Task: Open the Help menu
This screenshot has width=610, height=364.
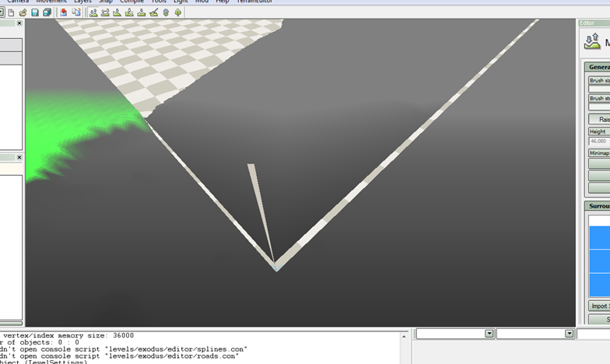Action: point(223,2)
